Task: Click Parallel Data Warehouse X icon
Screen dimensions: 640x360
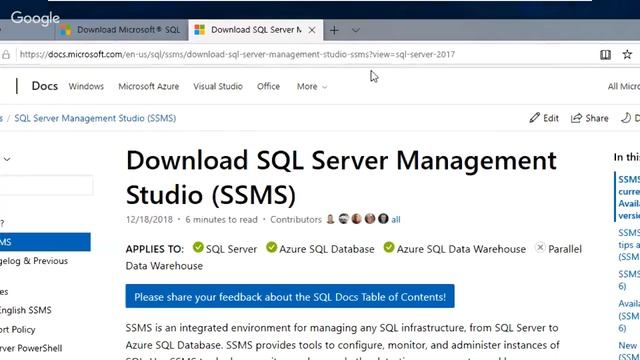Action: coord(540,247)
